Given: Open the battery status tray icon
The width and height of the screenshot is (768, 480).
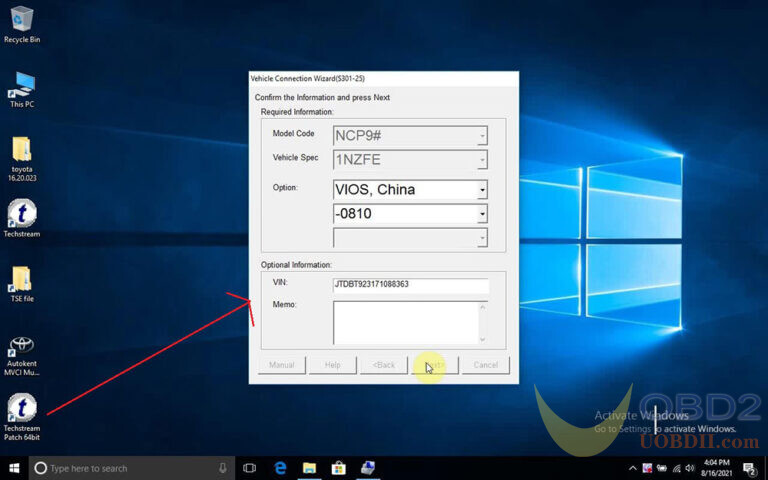Looking at the screenshot, I should click(x=662, y=468).
